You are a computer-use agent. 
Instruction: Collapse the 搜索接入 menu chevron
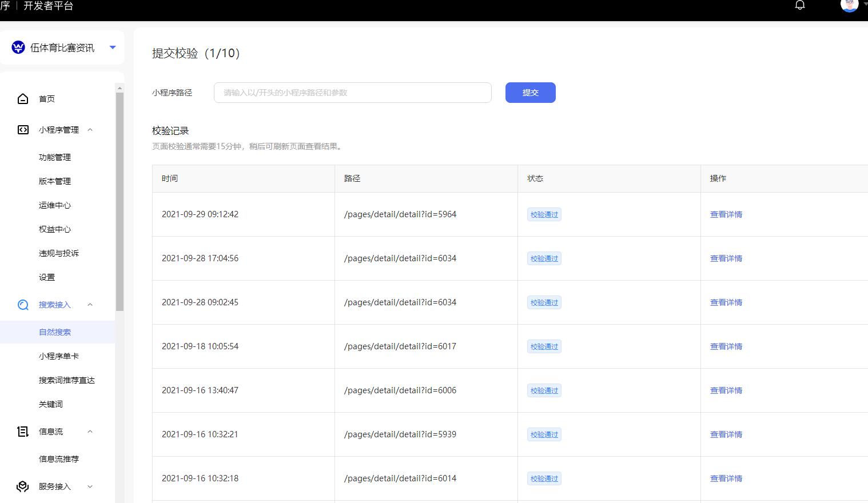90,305
